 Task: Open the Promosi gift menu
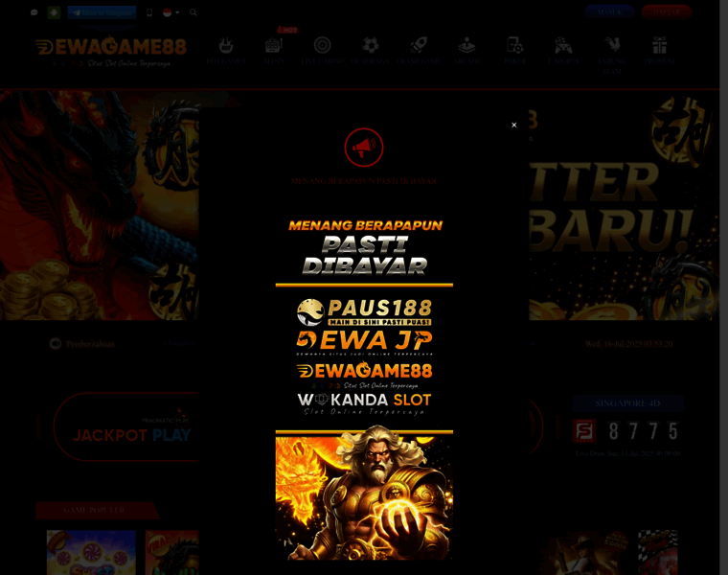[x=660, y=51]
